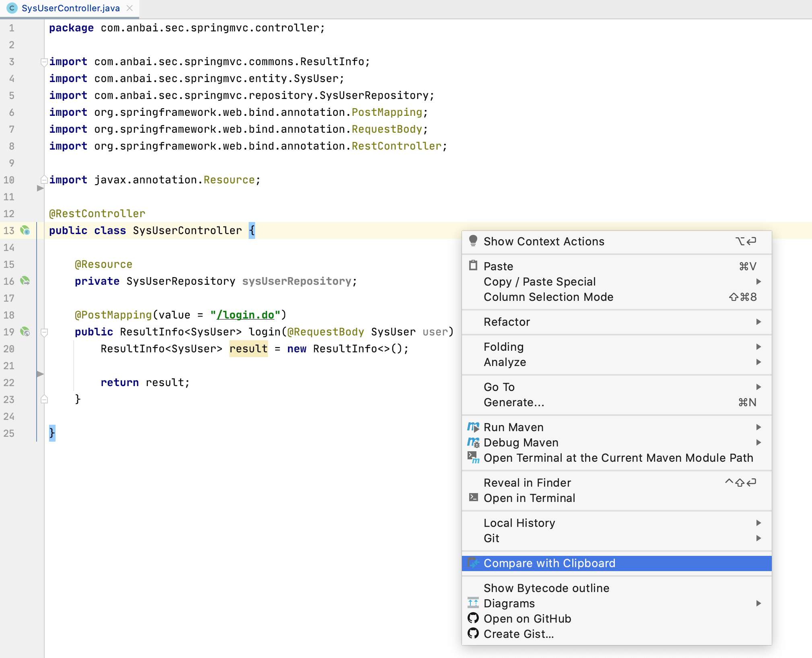
Task: Expand the Local History submenu arrow
Action: 758,523
